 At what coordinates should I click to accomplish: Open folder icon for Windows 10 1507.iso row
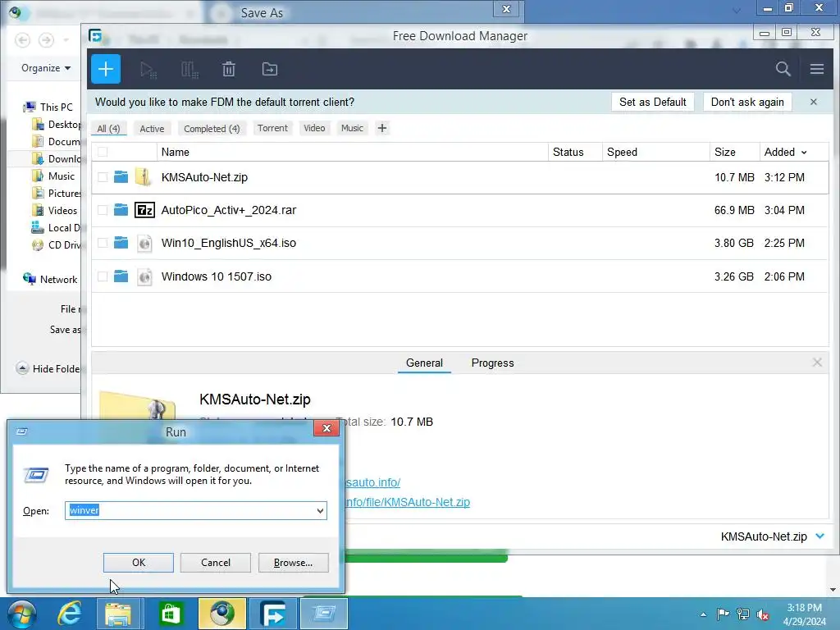(x=121, y=276)
